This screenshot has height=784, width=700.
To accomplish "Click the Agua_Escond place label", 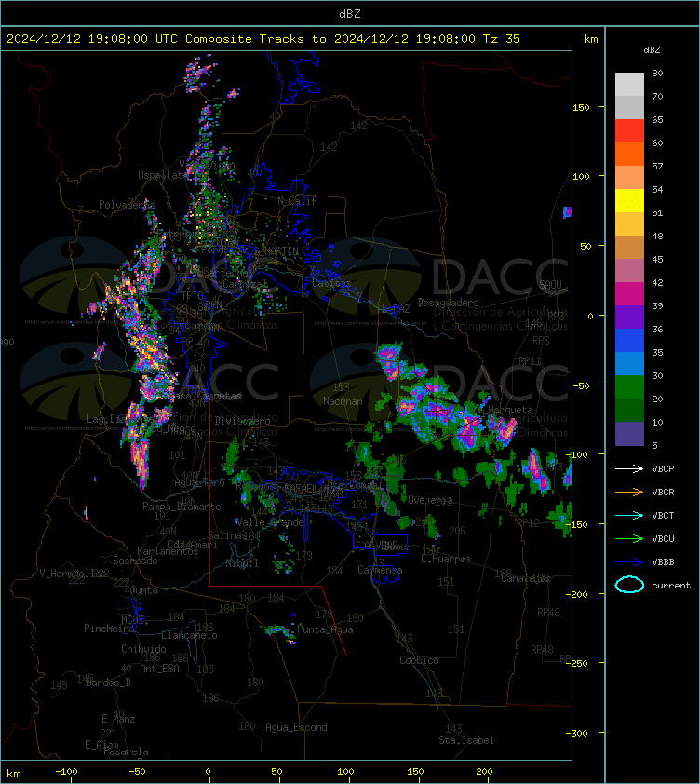I will 296,727.
